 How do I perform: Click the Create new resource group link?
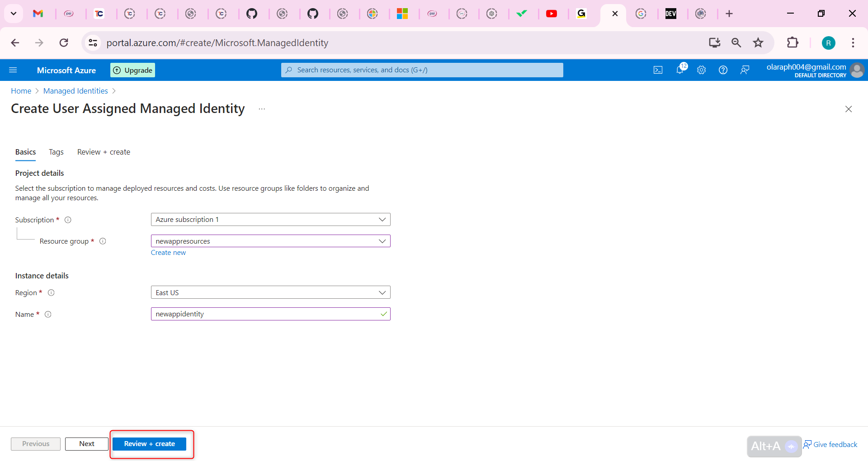[168, 252]
